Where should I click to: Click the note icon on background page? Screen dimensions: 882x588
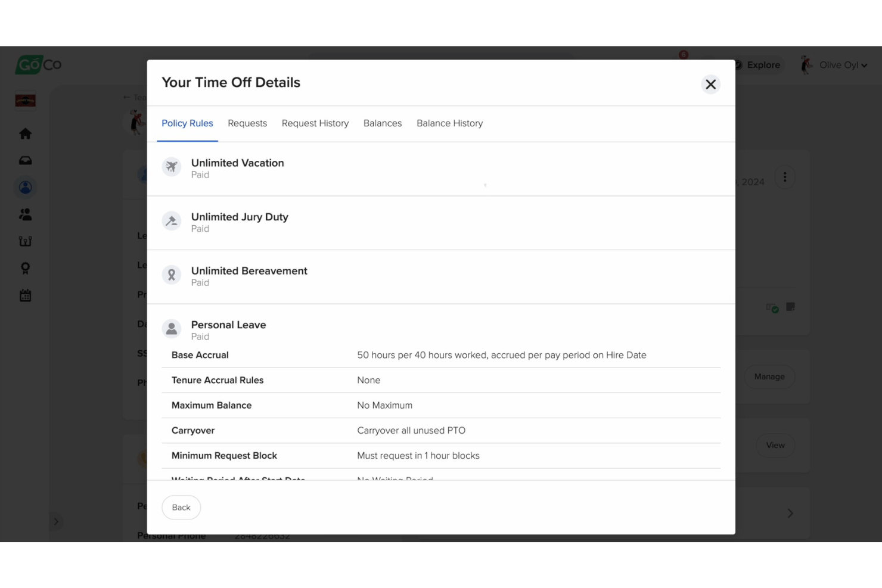coord(790,307)
